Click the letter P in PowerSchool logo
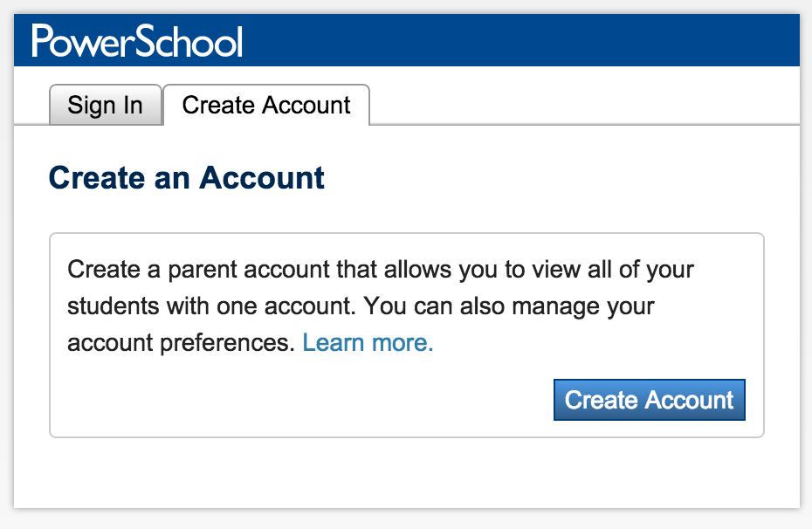The width and height of the screenshot is (812, 529). [43, 41]
